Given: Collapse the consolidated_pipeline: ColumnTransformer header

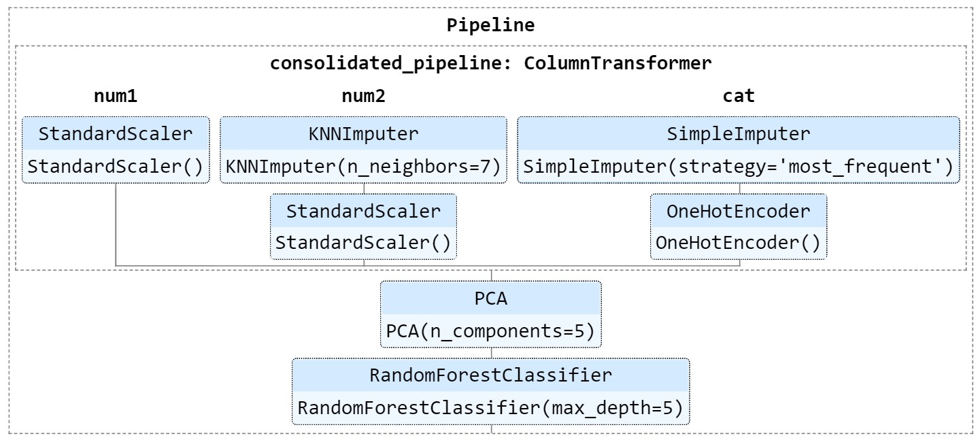Looking at the screenshot, I should tap(490, 63).
